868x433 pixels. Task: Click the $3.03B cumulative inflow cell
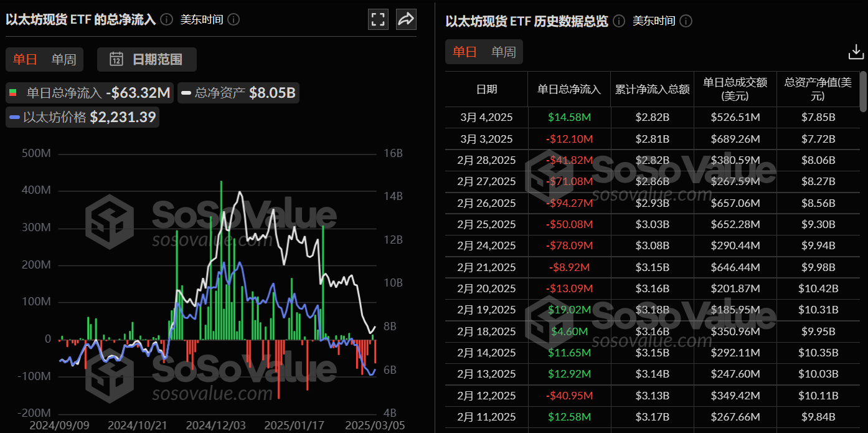pyautogui.click(x=652, y=224)
